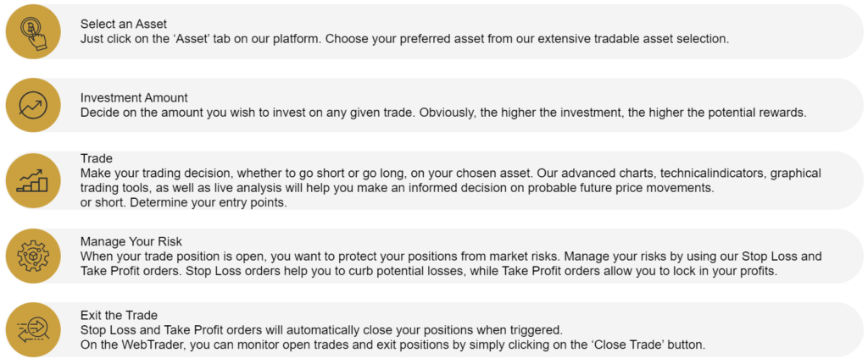Select the 'Select an Asset' heading

(x=124, y=25)
